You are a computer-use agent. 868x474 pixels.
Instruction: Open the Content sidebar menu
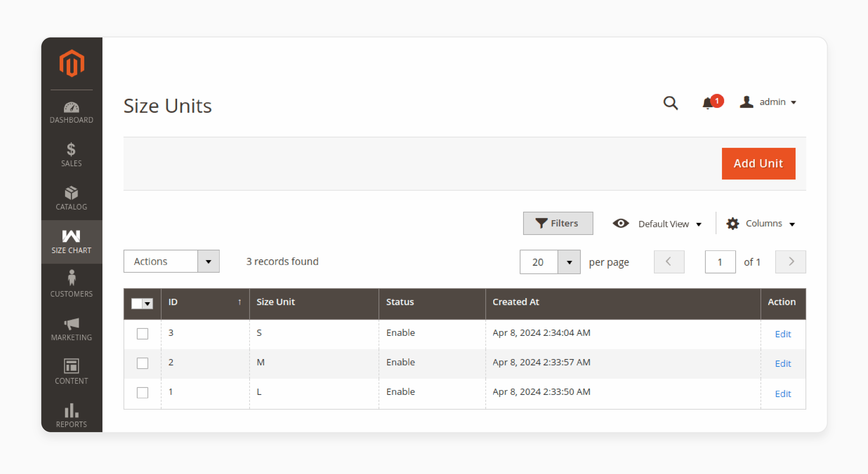tap(71, 372)
